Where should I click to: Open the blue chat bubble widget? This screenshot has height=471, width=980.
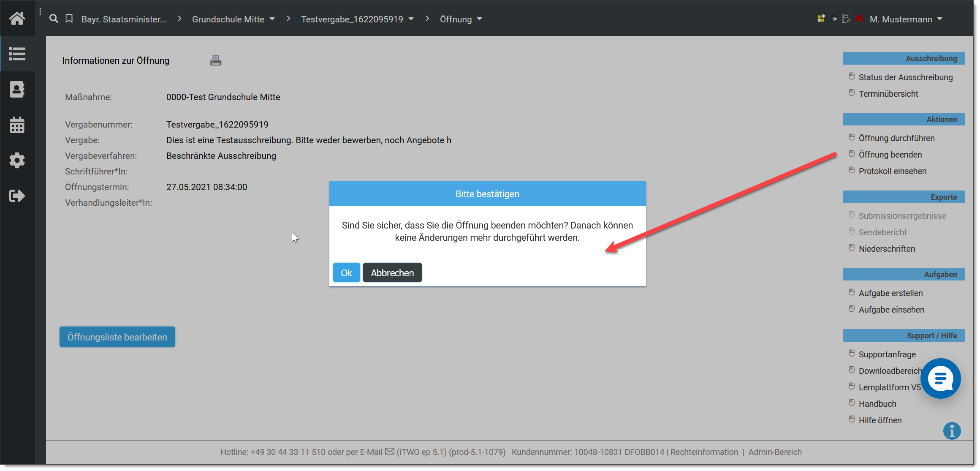pos(941,378)
